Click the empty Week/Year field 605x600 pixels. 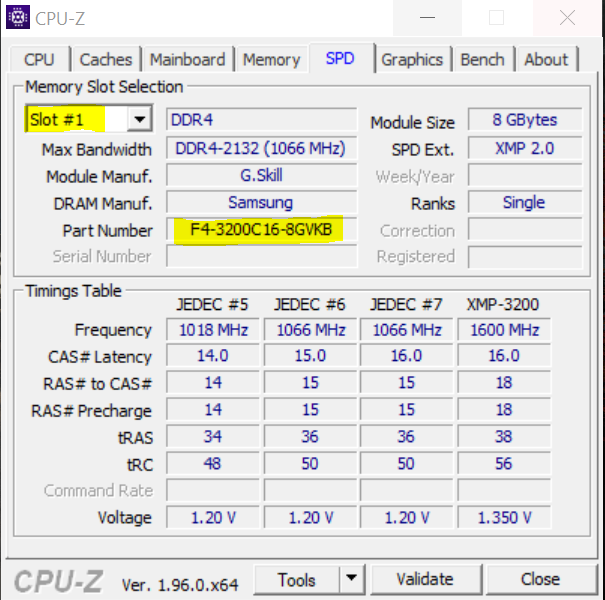[x=525, y=176]
